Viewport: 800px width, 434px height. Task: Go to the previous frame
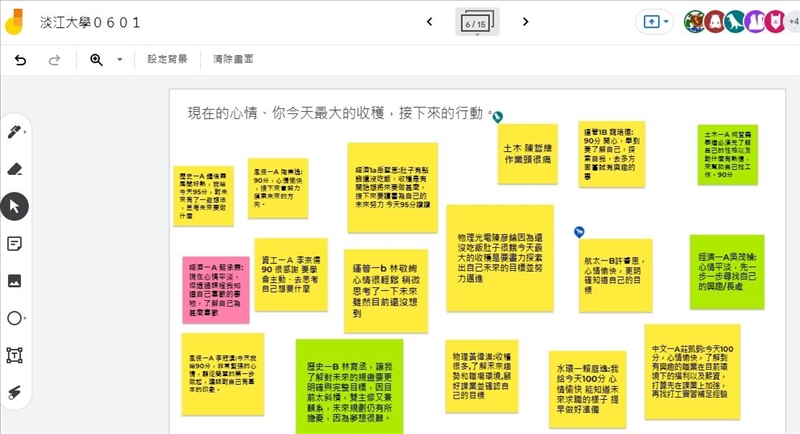[x=429, y=21]
